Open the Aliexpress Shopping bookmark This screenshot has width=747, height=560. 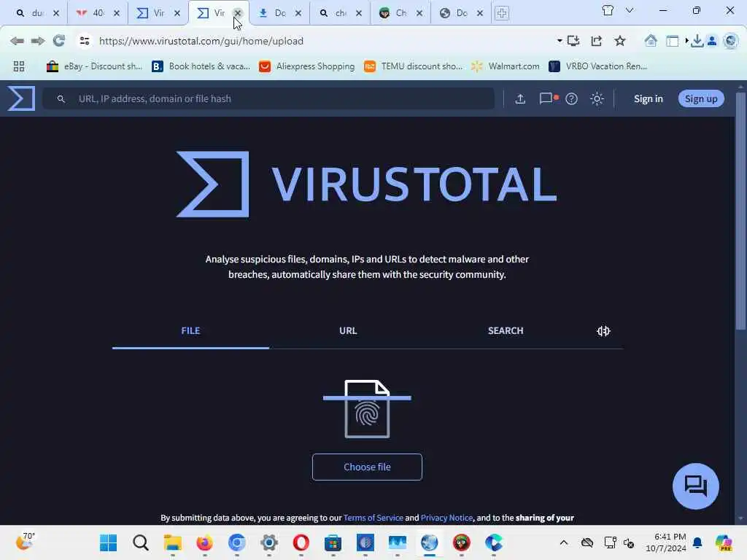pos(307,66)
